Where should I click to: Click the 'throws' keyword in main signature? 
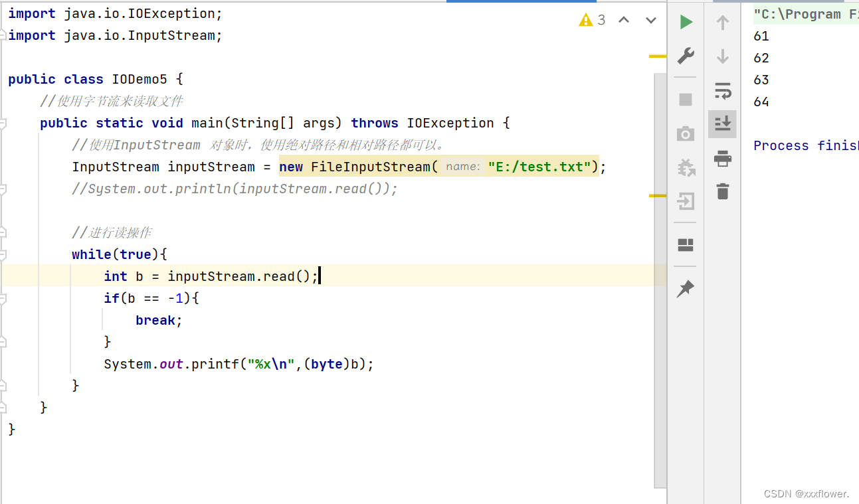375,123
